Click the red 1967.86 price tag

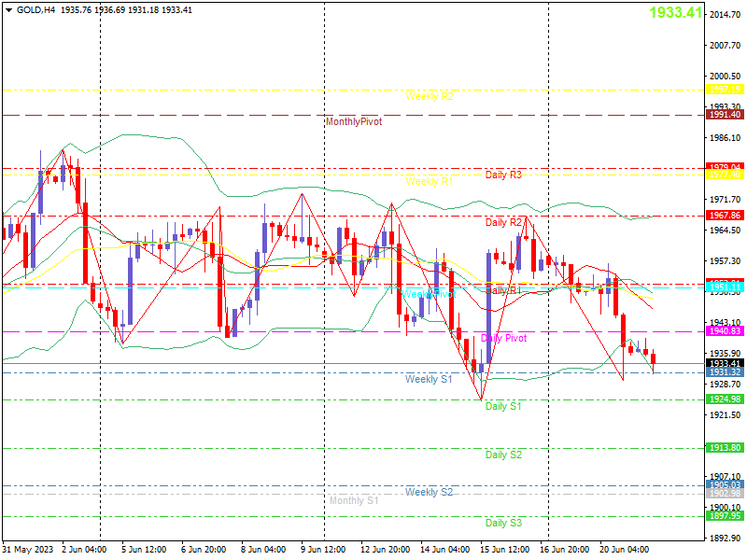725,216
